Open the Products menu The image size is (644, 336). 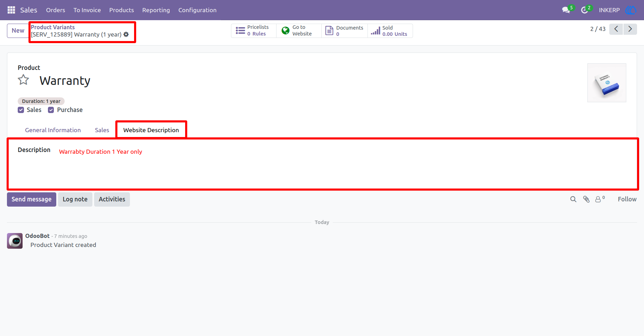point(122,10)
